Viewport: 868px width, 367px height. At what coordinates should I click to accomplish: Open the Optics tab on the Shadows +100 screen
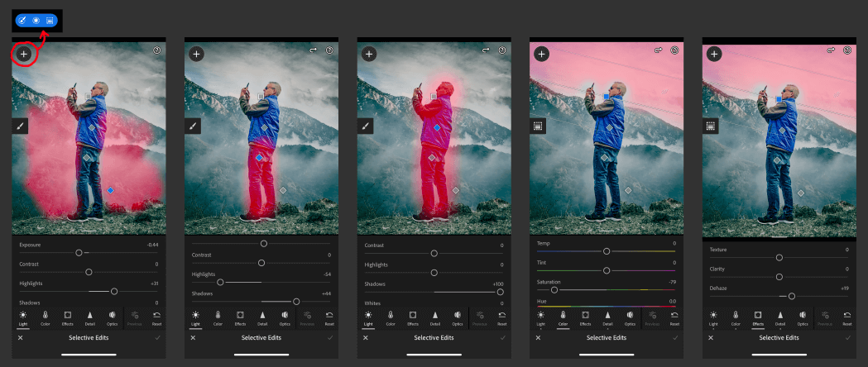458,317
